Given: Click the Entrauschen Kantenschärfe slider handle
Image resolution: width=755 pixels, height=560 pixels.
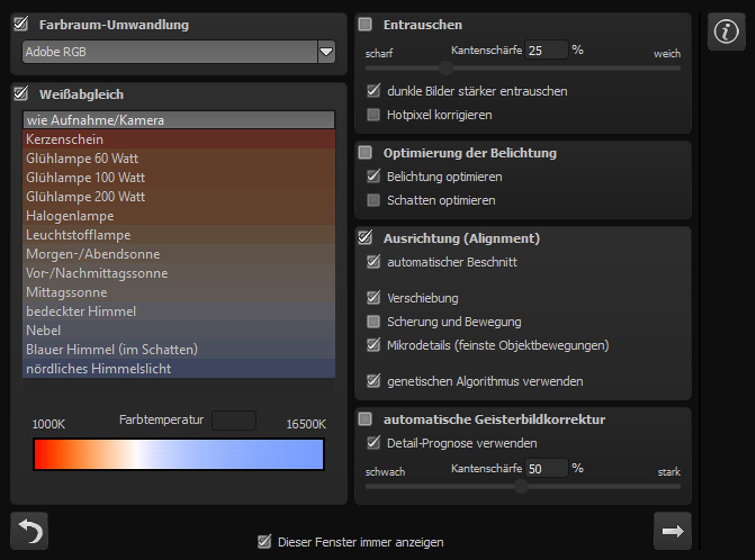Looking at the screenshot, I should coord(446,68).
